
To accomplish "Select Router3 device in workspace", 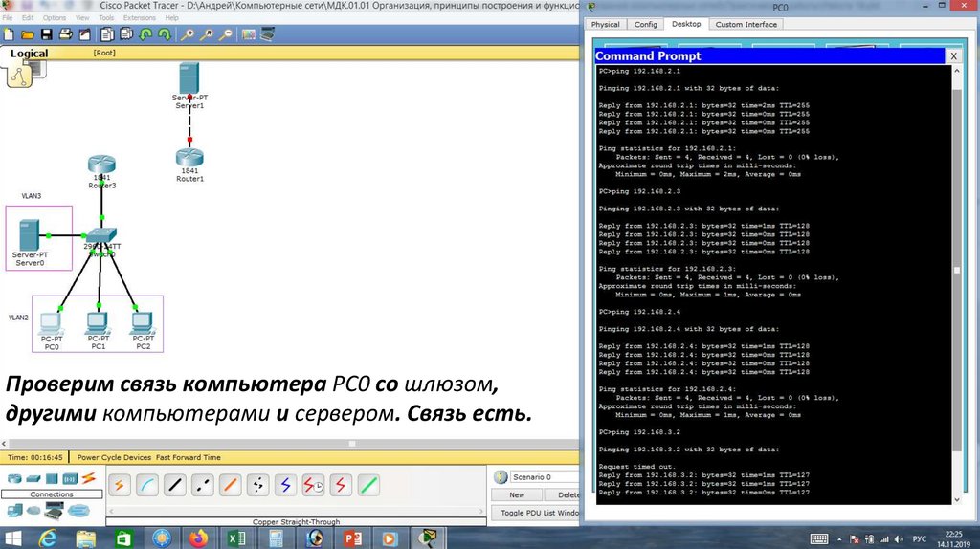I will pos(101,166).
